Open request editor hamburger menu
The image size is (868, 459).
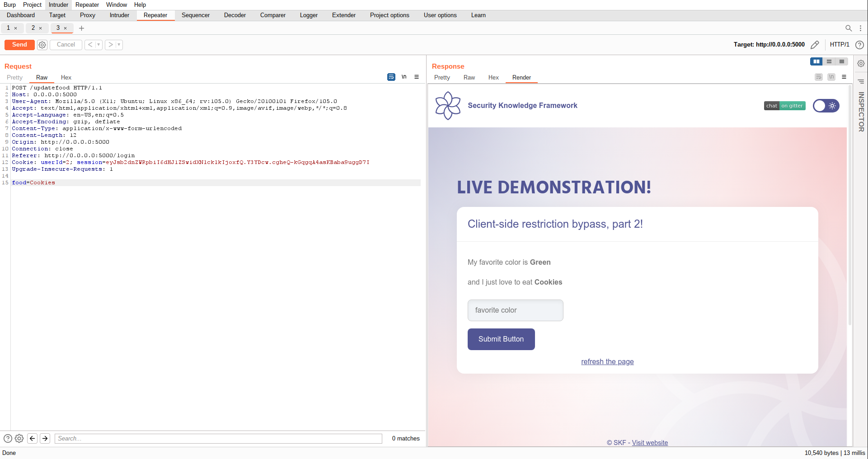(417, 77)
